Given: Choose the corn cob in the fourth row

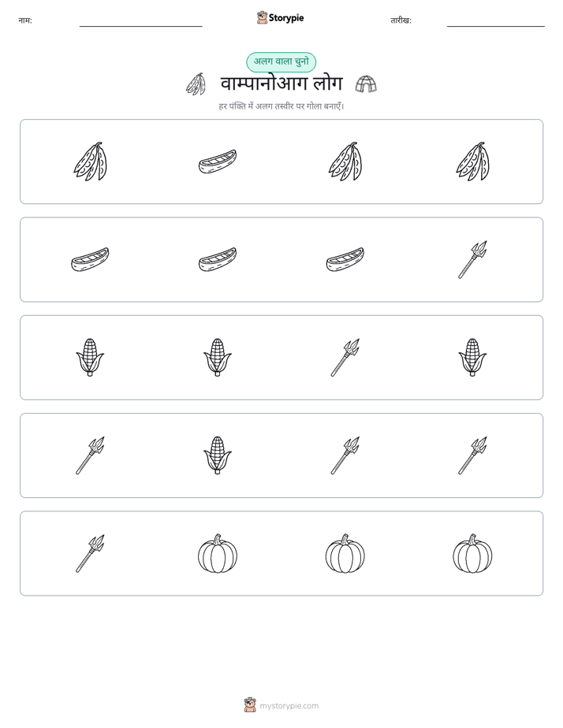Looking at the screenshot, I should [x=218, y=455].
